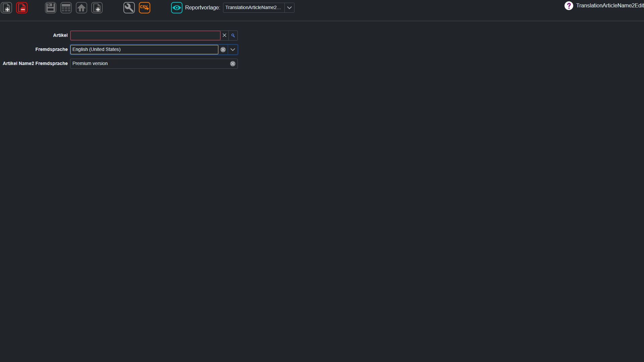The image size is (644, 362).
Task: Clear the Fremdsprache selection
Action: 223,50
